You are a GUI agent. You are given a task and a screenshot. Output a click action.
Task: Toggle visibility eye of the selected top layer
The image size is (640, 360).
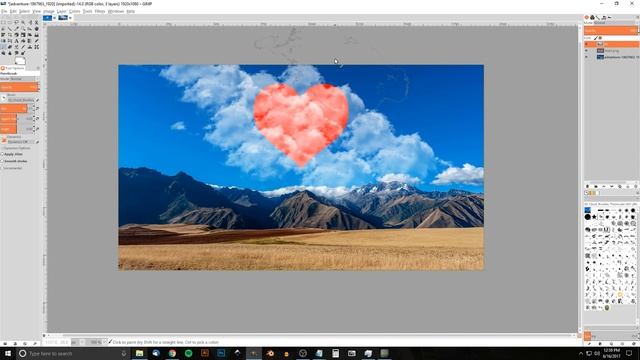point(587,44)
